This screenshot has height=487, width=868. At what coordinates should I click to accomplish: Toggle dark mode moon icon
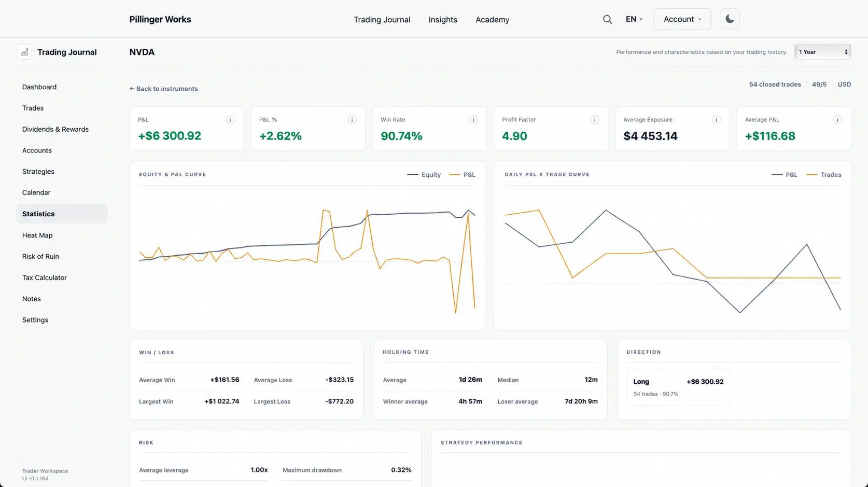coord(730,19)
